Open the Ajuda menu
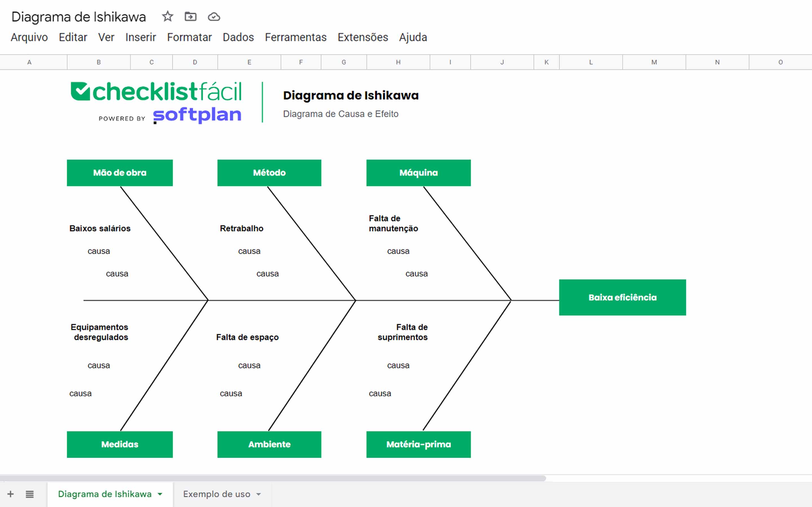Screen dimensions: 812x507 pos(413,37)
